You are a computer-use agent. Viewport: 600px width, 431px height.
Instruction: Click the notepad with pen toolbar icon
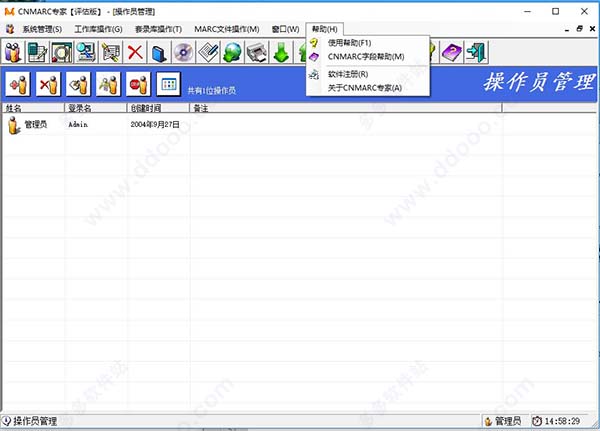pyautogui.click(x=208, y=52)
